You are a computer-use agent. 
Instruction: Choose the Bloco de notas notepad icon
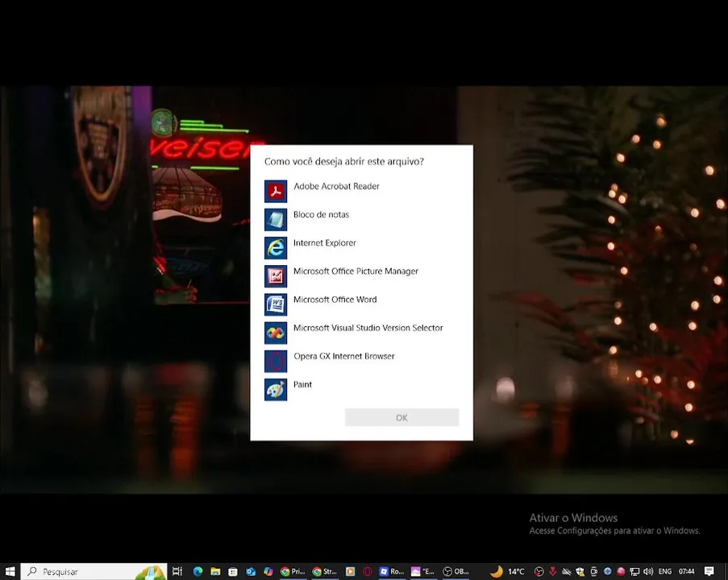(x=276, y=219)
